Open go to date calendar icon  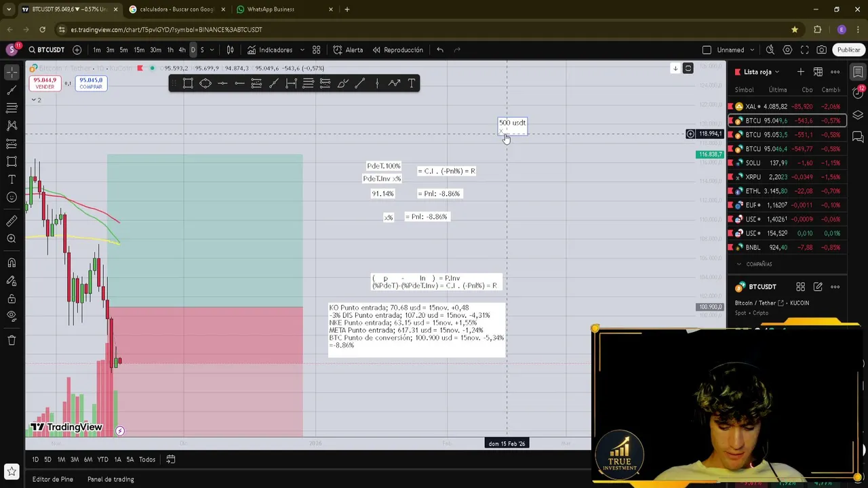171,460
